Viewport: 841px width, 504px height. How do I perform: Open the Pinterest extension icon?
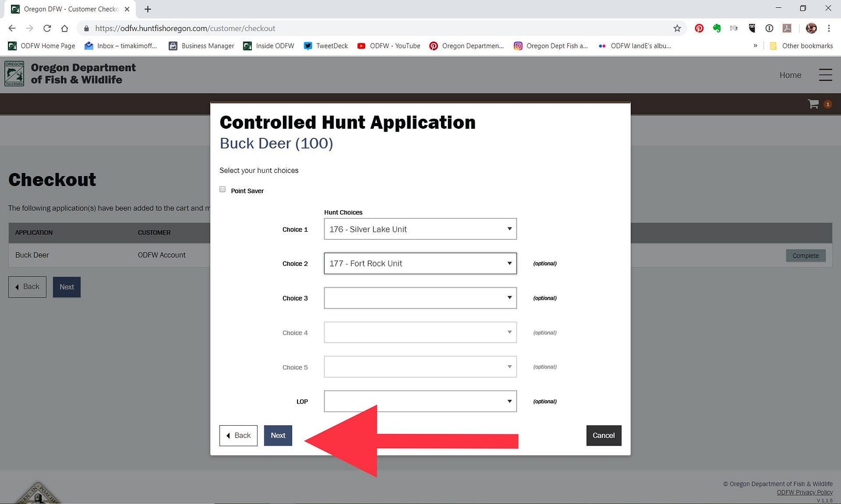pos(699,28)
